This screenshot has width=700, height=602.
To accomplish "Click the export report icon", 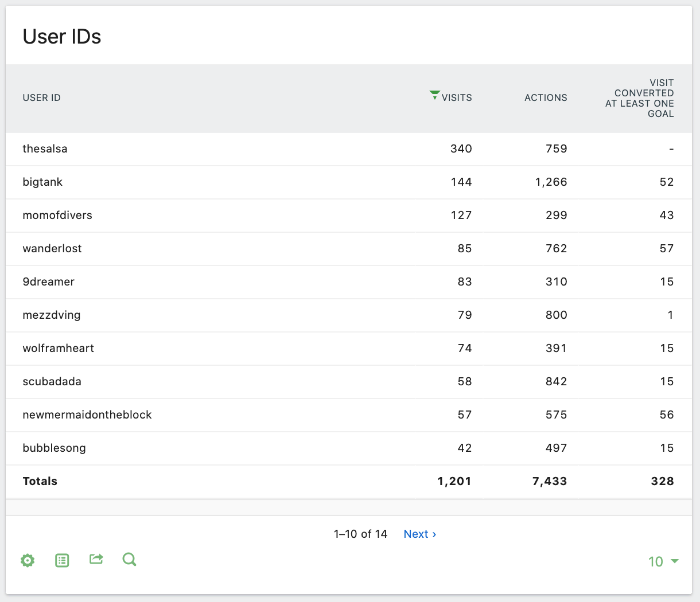I will click(x=96, y=559).
